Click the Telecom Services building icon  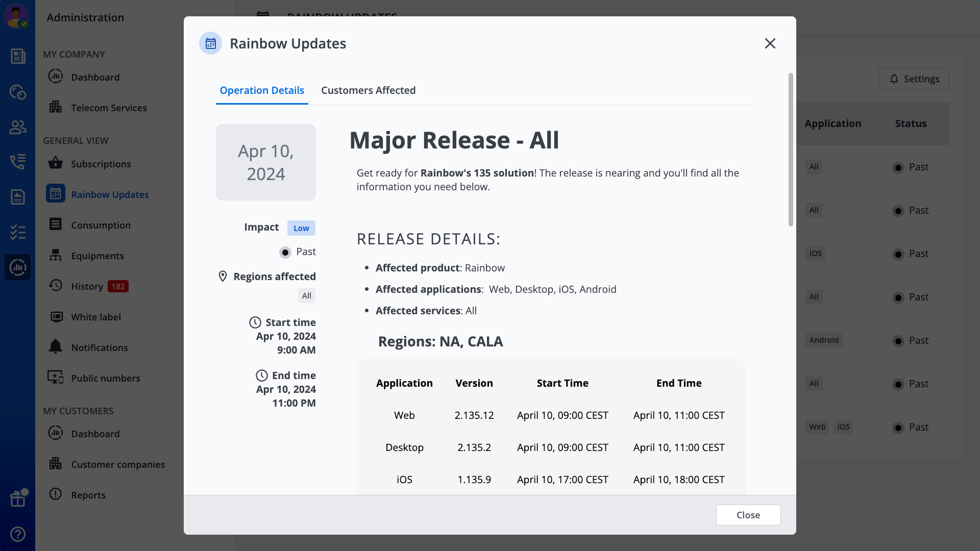tap(56, 107)
